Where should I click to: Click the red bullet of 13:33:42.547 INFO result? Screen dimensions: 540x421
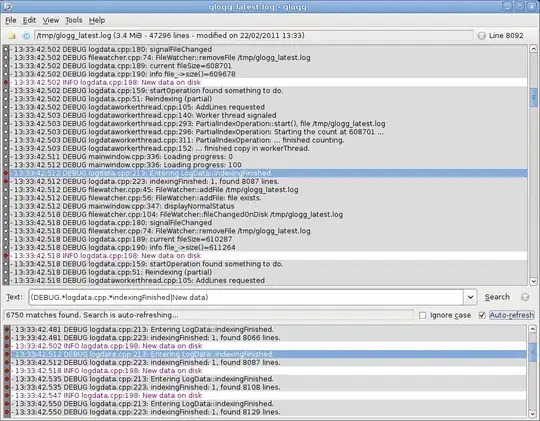pyautogui.click(x=7, y=396)
